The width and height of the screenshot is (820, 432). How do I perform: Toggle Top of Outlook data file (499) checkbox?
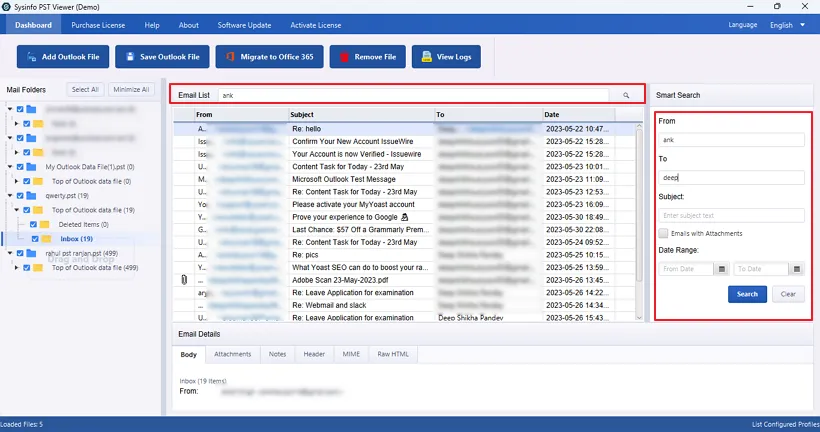click(x=27, y=267)
